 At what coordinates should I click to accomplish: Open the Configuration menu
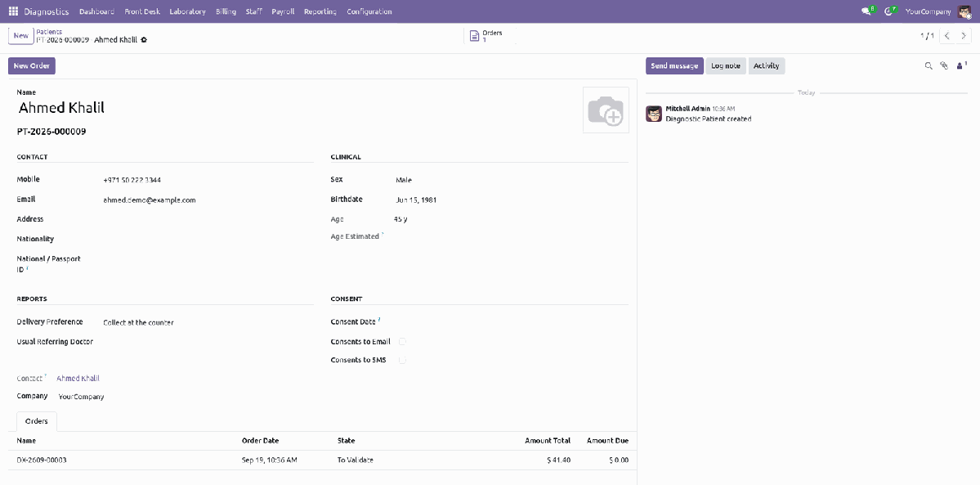[x=369, y=11]
